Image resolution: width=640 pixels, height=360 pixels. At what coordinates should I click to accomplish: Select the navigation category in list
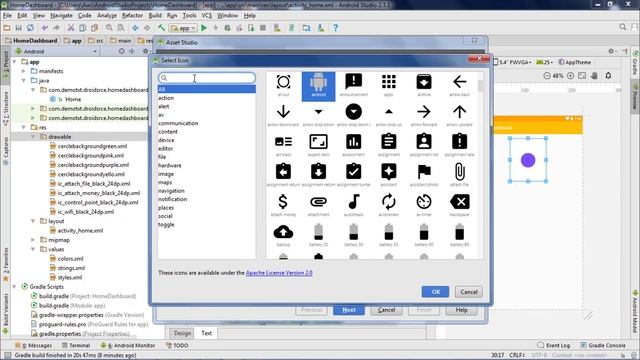pyautogui.click(x=171, y=191)
